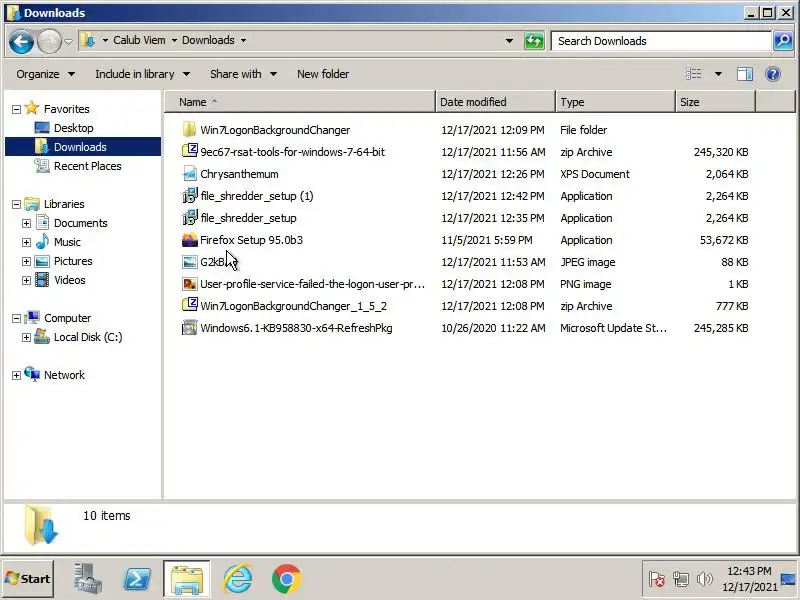The width and height of the screenshot is (800, 600).
Task: Sort by the Name column header
Action: coord(300,102)
